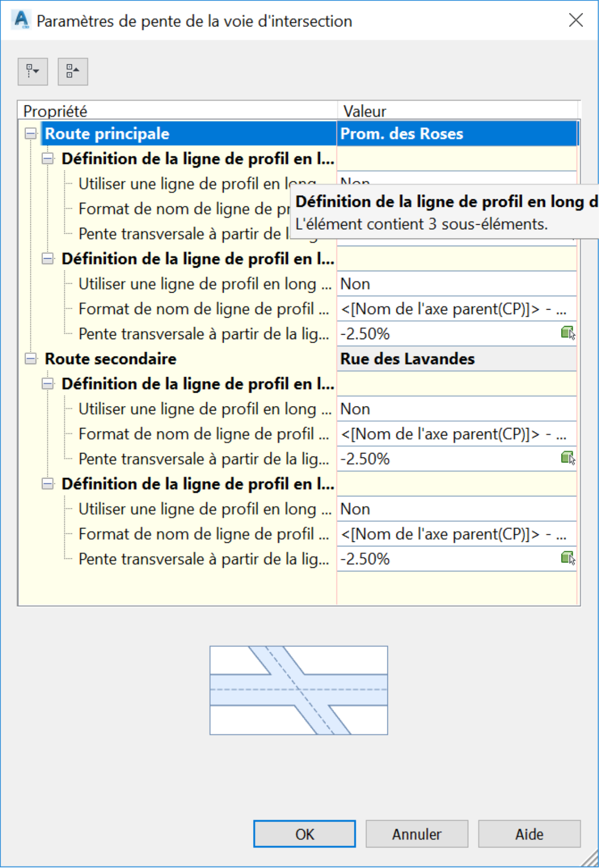Click the Annuler button
The width and height of the screenshot is (599, 868).
417,834
